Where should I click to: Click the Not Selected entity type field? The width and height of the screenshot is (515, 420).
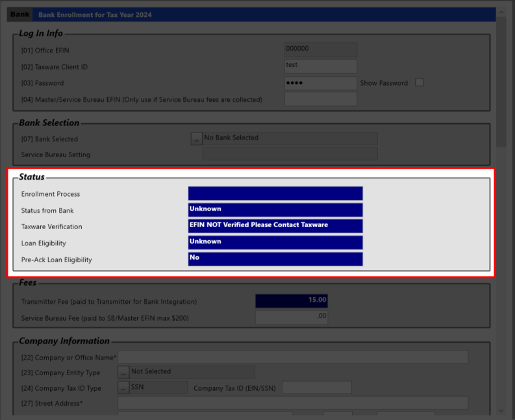(192, 373)
